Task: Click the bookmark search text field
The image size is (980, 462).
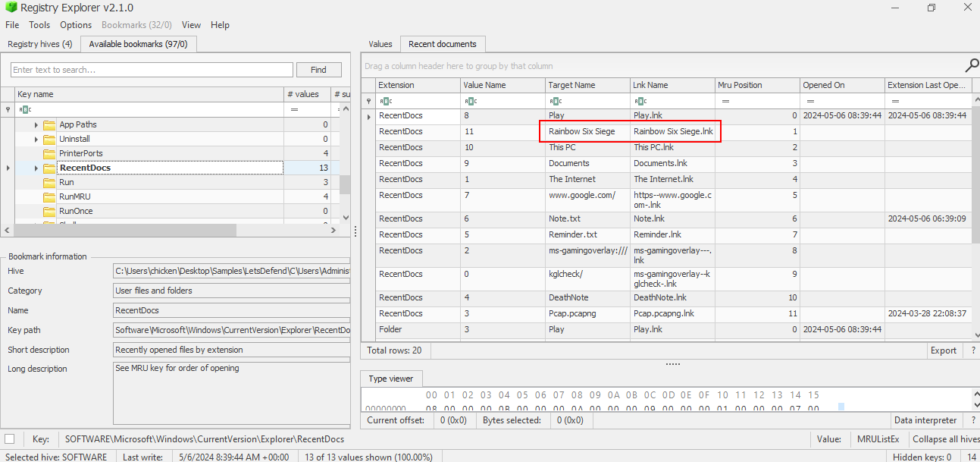Action: [152, 70]
